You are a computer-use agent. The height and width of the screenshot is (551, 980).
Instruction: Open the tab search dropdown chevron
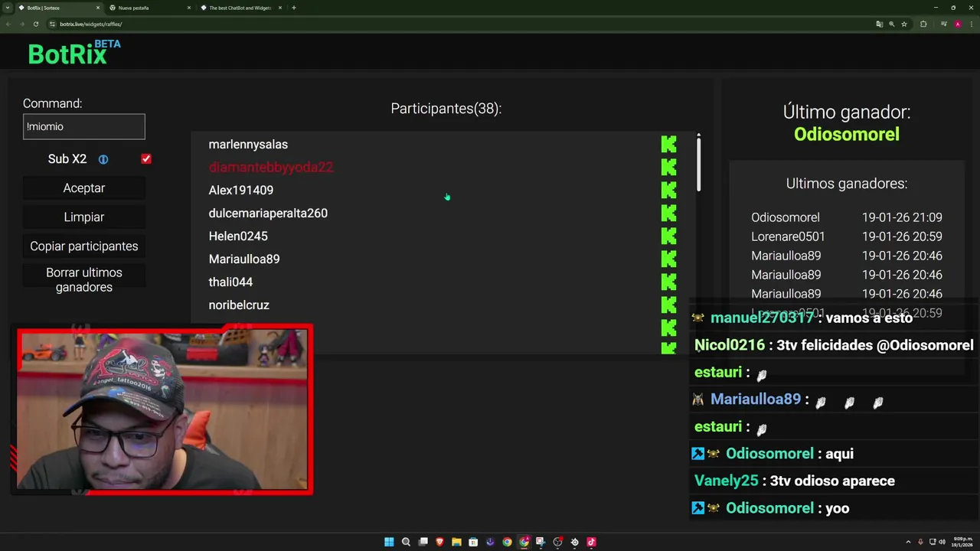point(8,8)
